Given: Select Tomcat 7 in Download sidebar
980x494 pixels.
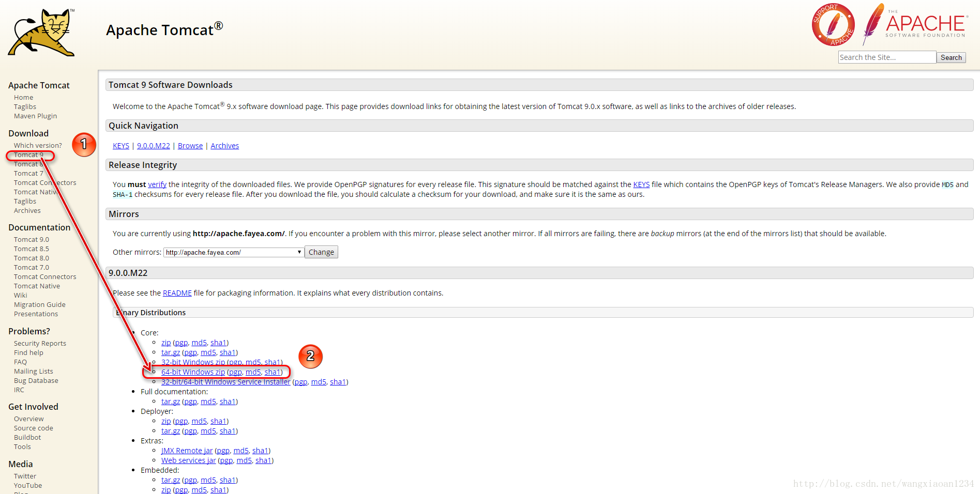Looking at the screenshot, I should point(28,173).
